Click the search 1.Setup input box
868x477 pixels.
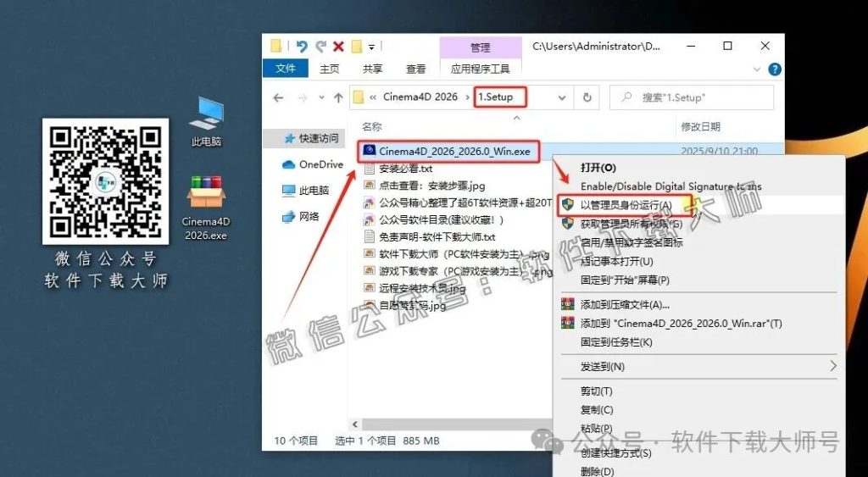[x=692, y=97]
